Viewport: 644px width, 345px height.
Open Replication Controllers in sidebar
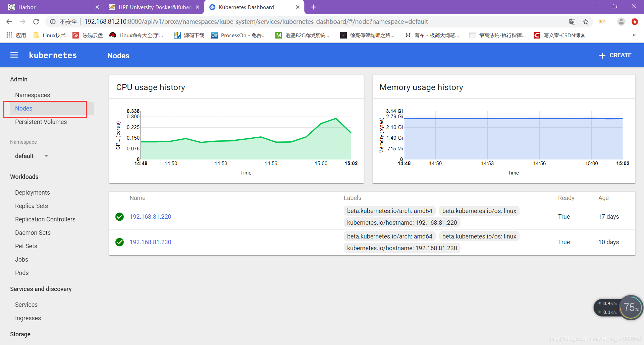click(x=45, y=219)
